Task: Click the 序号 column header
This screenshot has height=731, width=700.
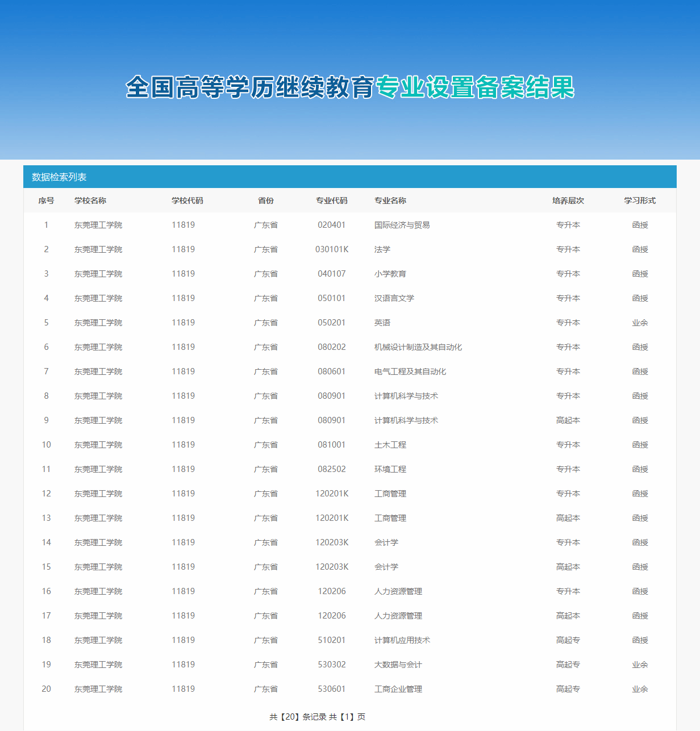Action: coord(47,200)
